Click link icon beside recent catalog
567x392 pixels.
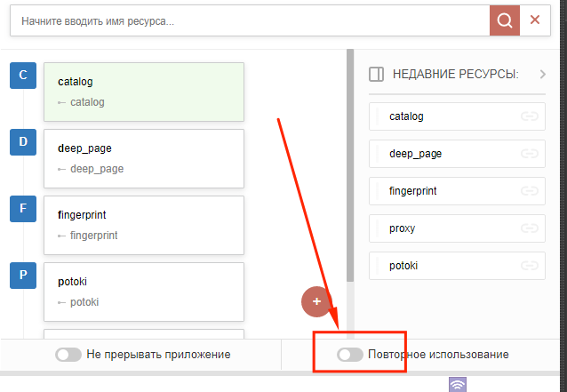click(x=530, y=116)
